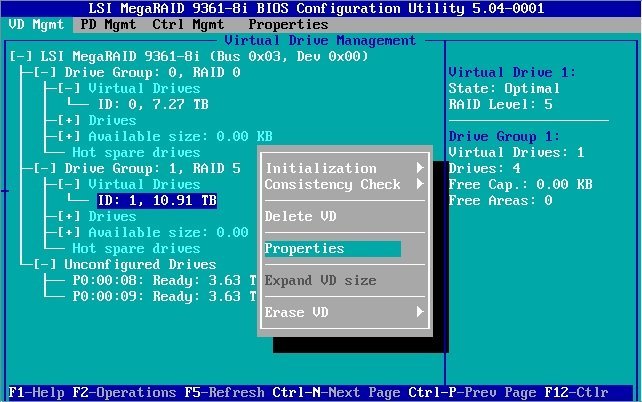Click the Initialization submenu arrow
The image size is (642, 402).
[x=420, y=168]
